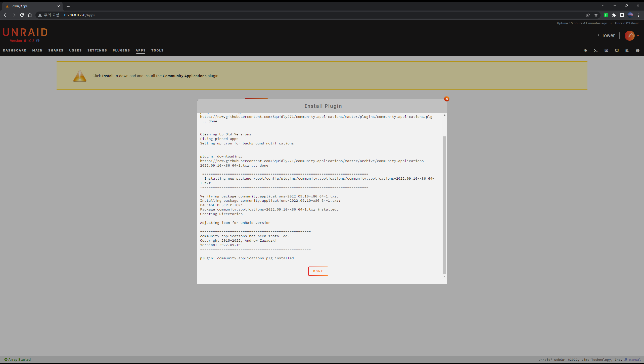Click the Unraid account avatar
Screen dimensions: 644x364
(629, 36)
